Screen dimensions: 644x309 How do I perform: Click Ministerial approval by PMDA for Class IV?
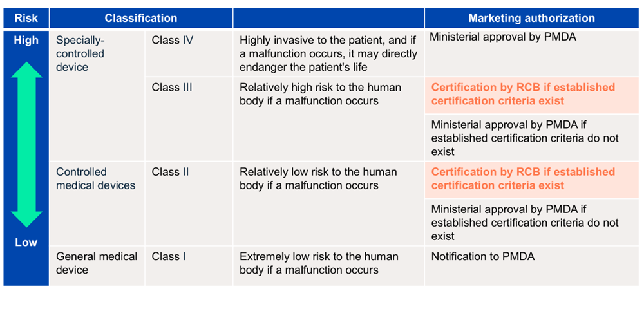pos(503,37)
